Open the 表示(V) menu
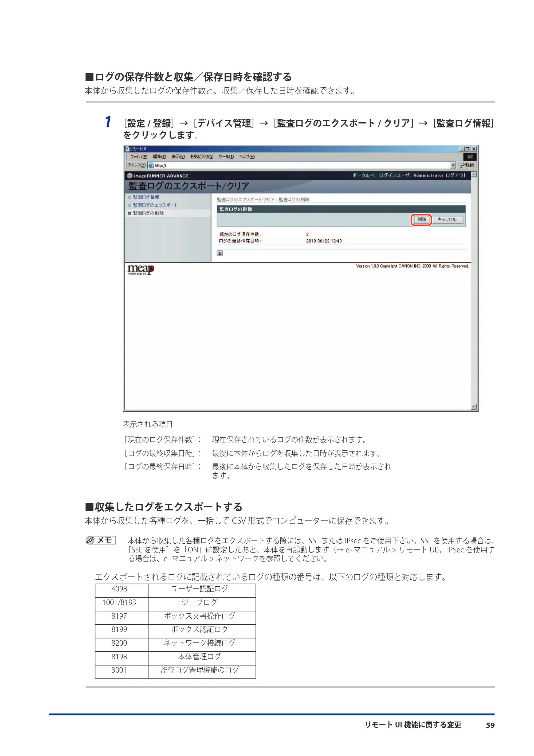Viewport: 534px width, 756px height. [x=178, y=157]
